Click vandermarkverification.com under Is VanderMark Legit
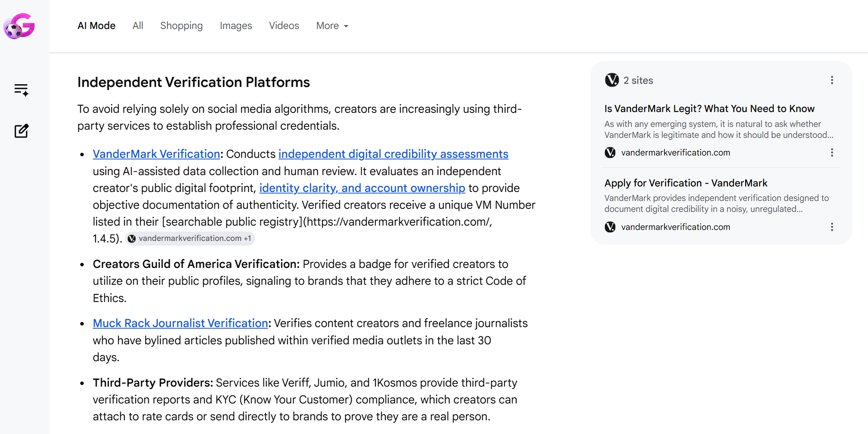868x434 pixels. [676, 153]
